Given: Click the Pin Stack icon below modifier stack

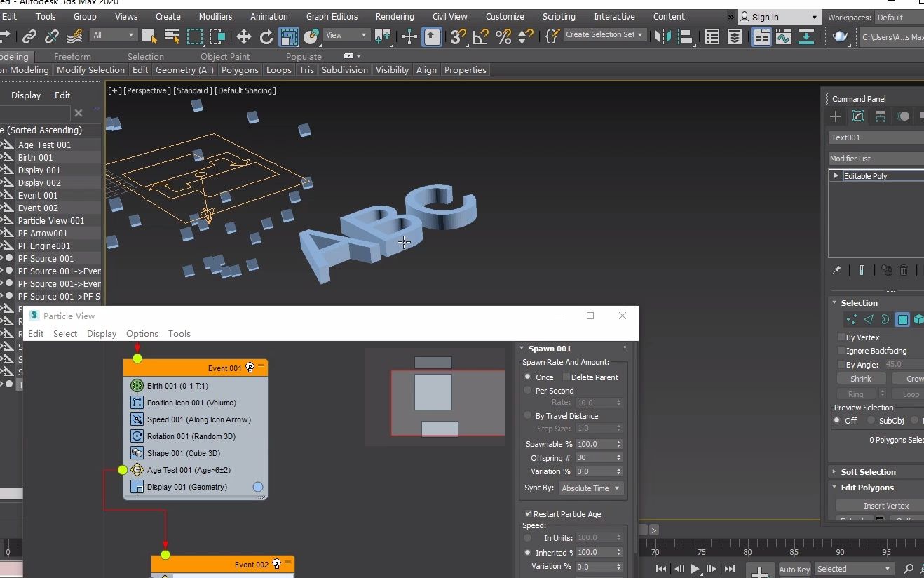Looking at the screenshot, I should click(x=836, y=270).
